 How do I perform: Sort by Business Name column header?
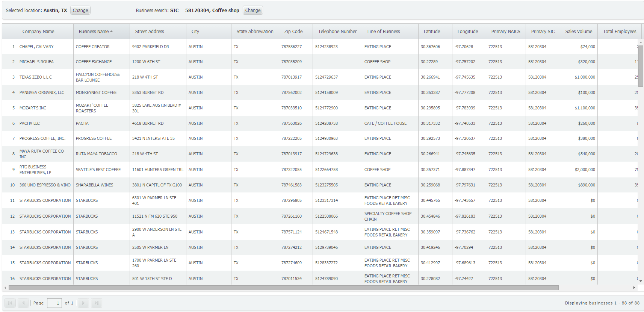pyautogui.click(x=94, y=32)
